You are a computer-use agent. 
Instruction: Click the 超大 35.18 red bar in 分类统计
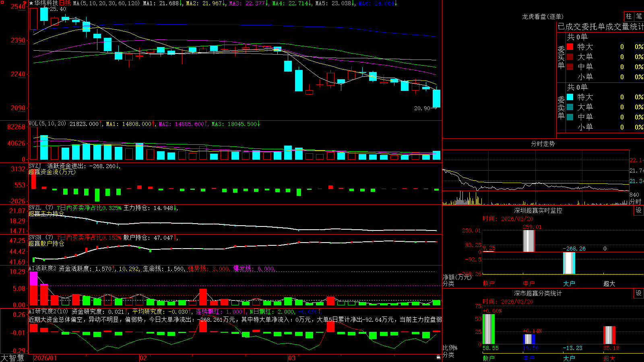pyautogui.click(x=609, y=335)
